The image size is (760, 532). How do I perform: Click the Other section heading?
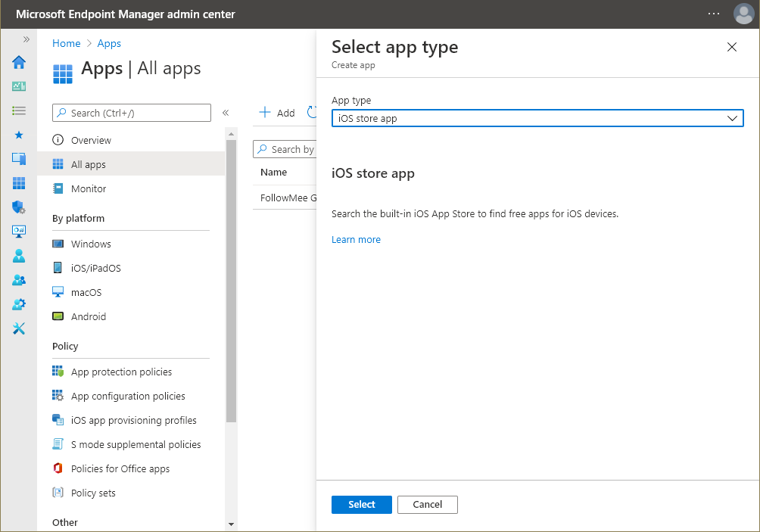pyautogui.click(x=65, y=522)
